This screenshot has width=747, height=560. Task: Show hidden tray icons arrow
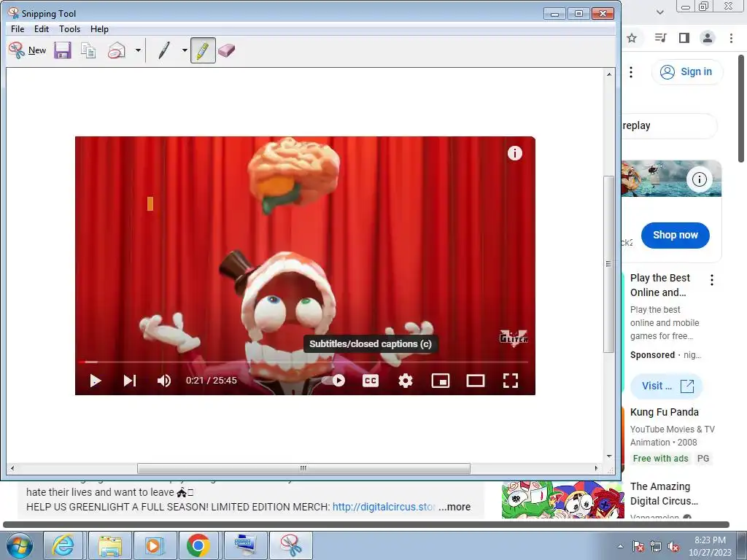coord(620,546)
